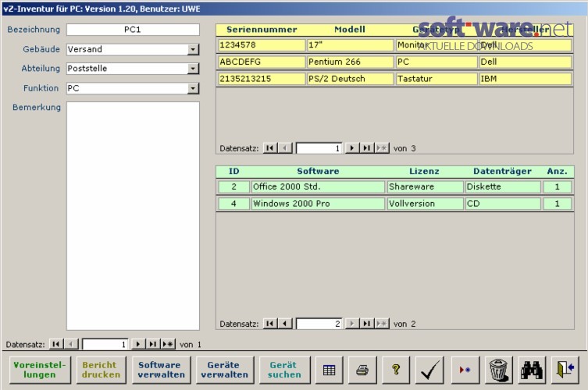This screenshot has height=390, width=588.
Task: Exit via the door icon button
Action: pos(565,370)
